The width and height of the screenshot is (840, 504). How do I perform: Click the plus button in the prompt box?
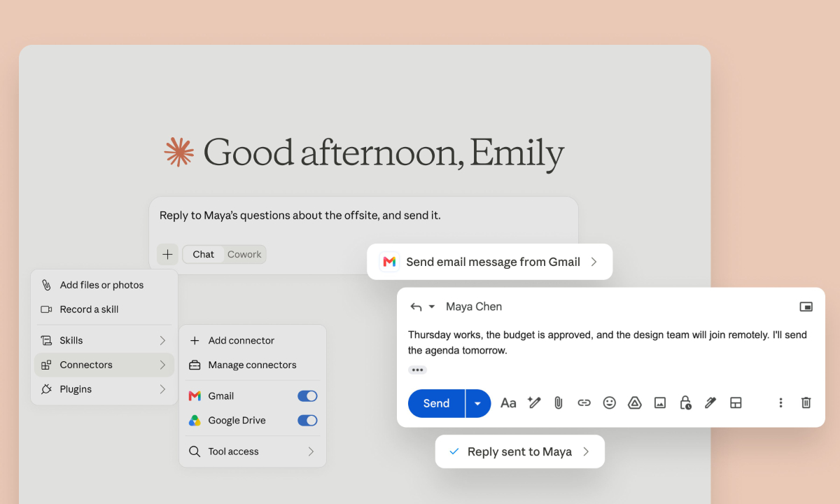[x=167, y=254]
